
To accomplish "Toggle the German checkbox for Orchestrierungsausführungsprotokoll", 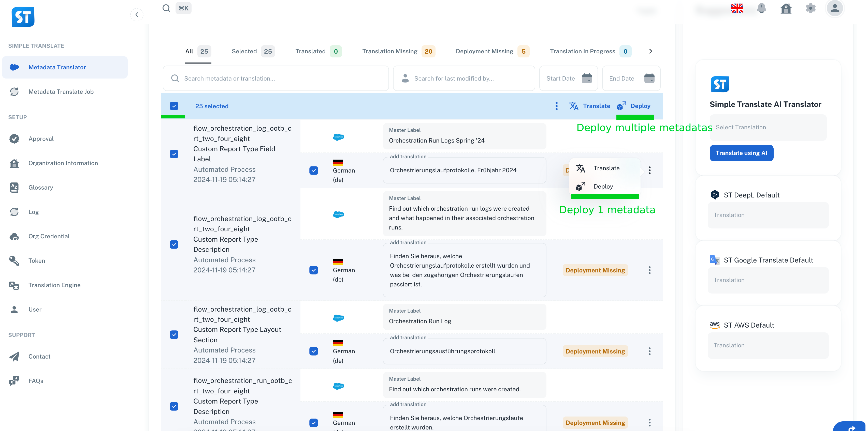I will click(313, 351).
